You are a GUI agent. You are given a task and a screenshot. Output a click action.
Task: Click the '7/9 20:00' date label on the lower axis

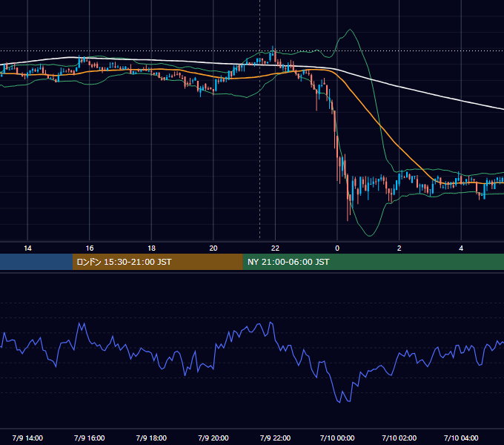213,438
